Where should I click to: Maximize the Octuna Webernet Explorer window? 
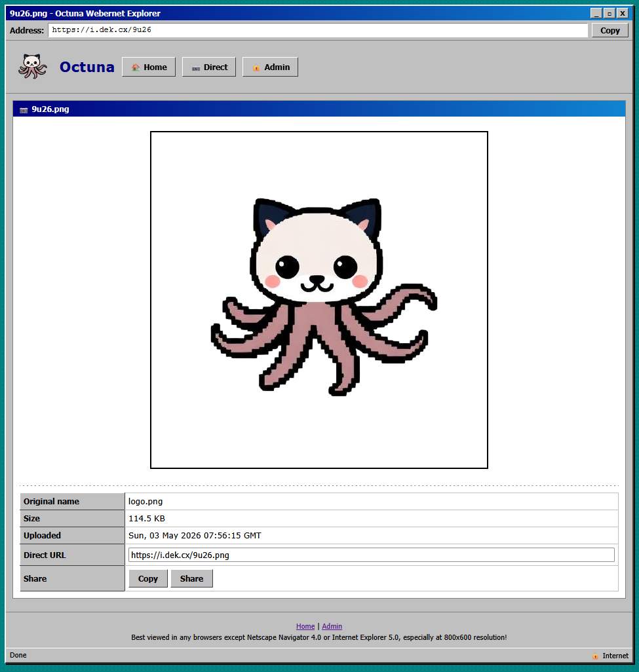(x=609, y=13)
